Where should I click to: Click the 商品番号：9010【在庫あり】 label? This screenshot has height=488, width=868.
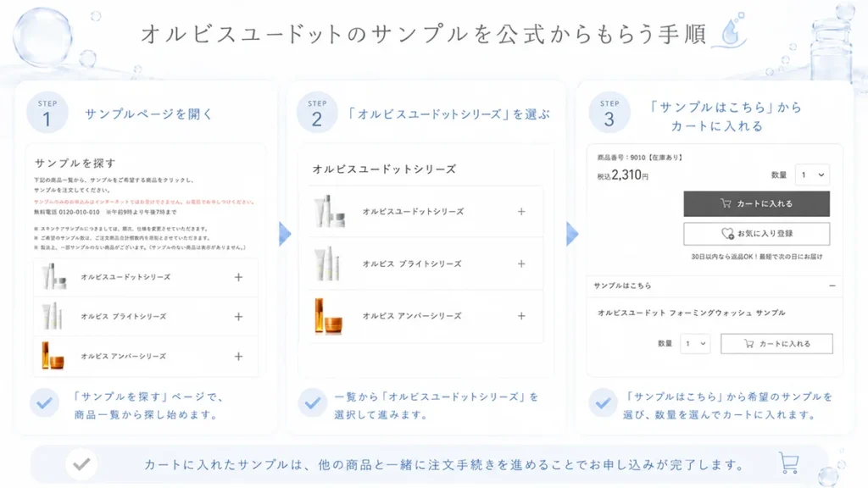[x=641, y=158]
